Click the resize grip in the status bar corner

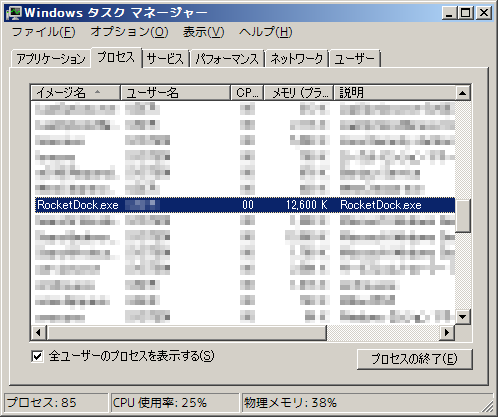(488, 407)
